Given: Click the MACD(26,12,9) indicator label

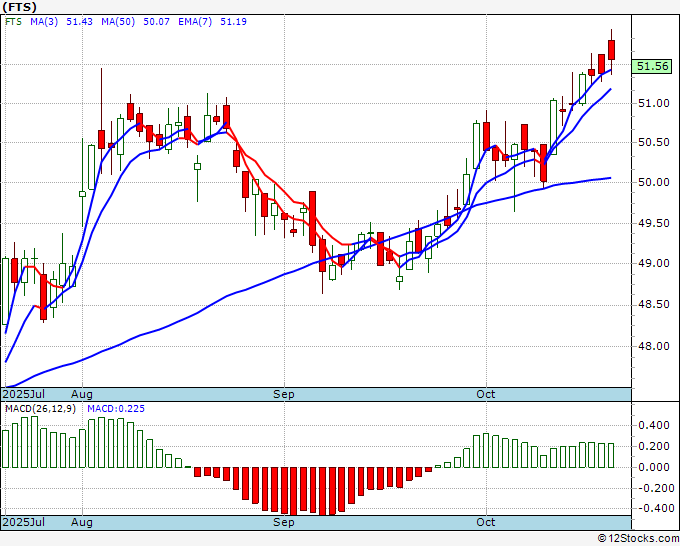Looking at the screenshot, I should [40, 409].
